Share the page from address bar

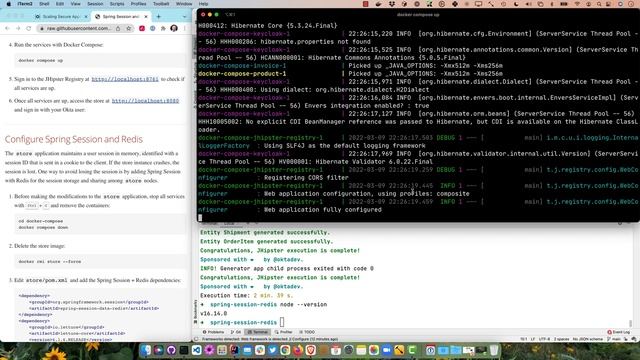(118, 28)
